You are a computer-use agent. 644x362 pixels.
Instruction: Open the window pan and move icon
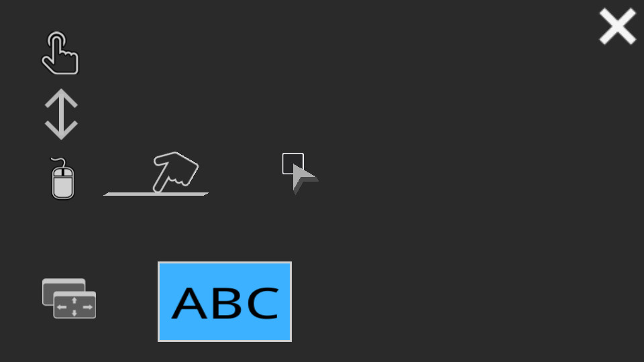point(69,298)
